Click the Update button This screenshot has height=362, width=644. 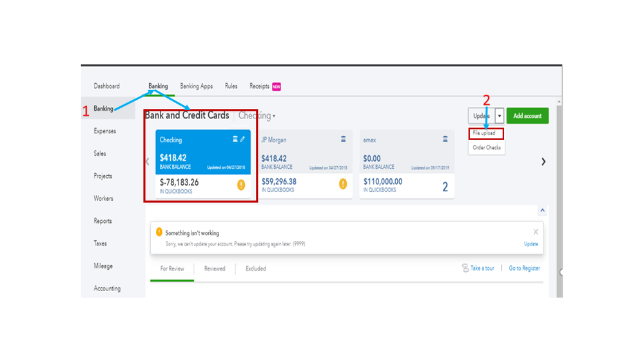482,116
